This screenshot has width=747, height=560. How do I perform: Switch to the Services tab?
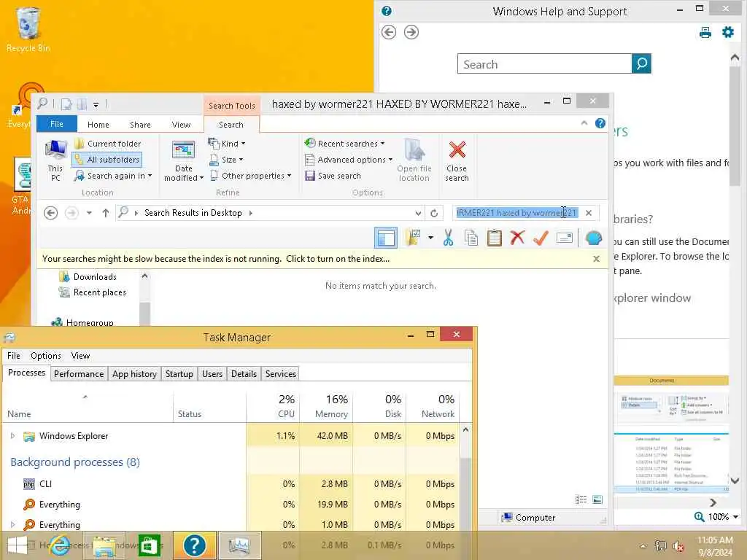(281, 374)
